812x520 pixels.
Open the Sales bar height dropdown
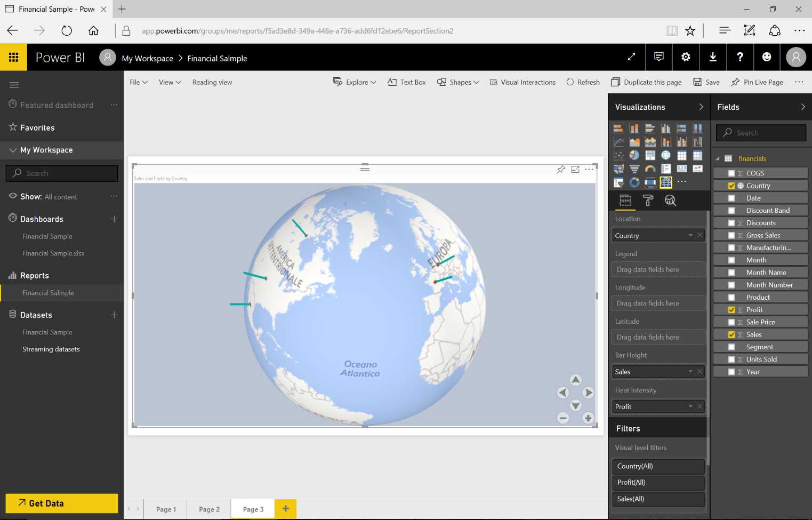tap(690, 371)
